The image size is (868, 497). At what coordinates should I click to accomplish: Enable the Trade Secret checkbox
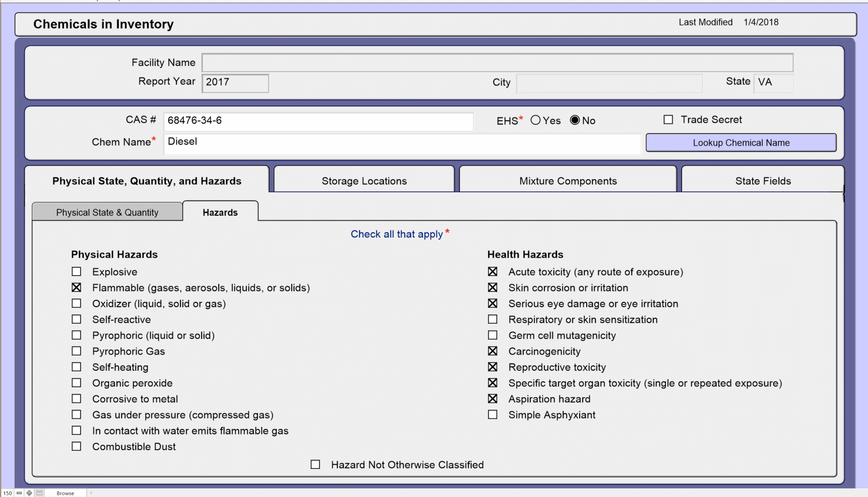coord(668,120)
